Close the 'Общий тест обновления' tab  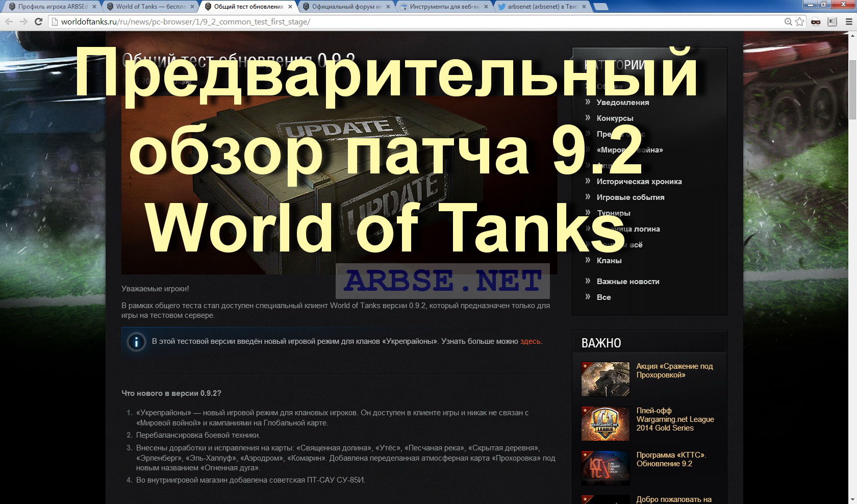click(290, 7)
